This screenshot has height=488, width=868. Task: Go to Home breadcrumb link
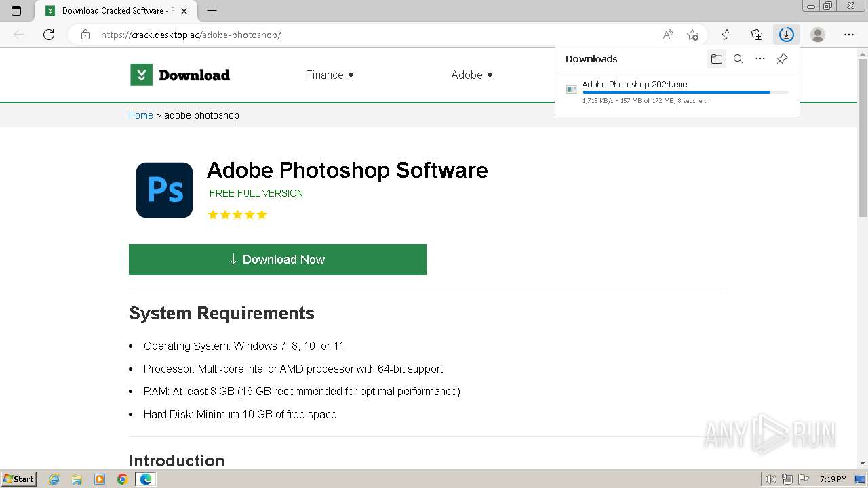[x=141, y=115]
